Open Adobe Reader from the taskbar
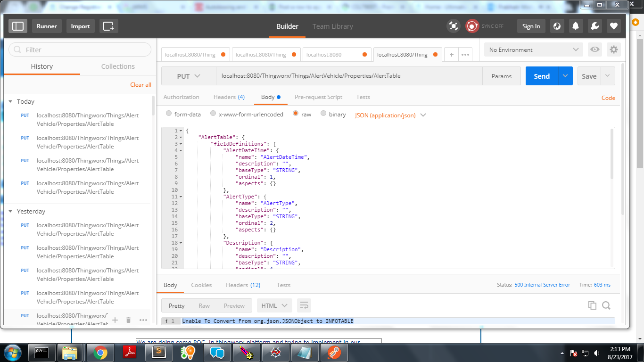644x362 pixels. pyautogui.click(x=130, y=352)
